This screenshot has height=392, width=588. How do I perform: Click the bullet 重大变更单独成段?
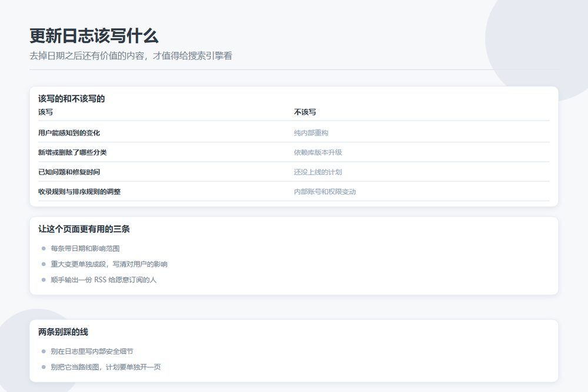[109, 264]
